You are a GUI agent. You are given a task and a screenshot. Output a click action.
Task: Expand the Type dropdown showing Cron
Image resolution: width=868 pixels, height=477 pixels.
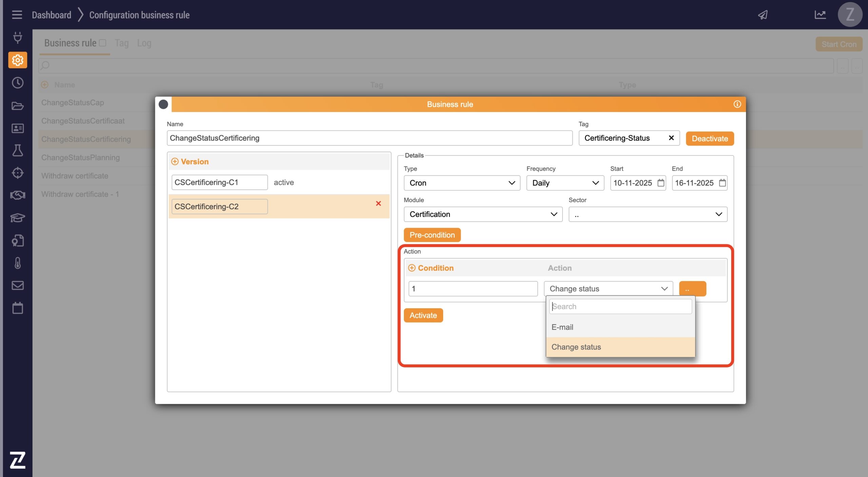[462, 183]
